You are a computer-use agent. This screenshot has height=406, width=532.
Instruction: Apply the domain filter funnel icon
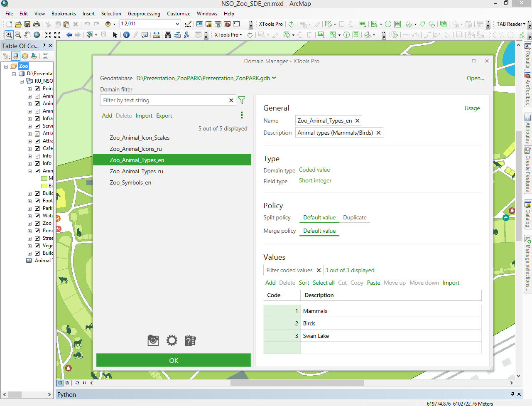[x=242, y=100]
